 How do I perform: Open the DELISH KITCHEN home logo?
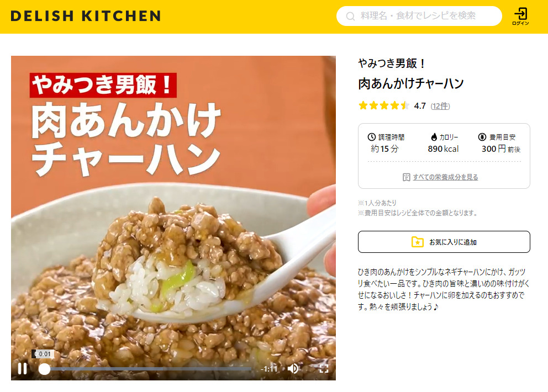point(86,16)
